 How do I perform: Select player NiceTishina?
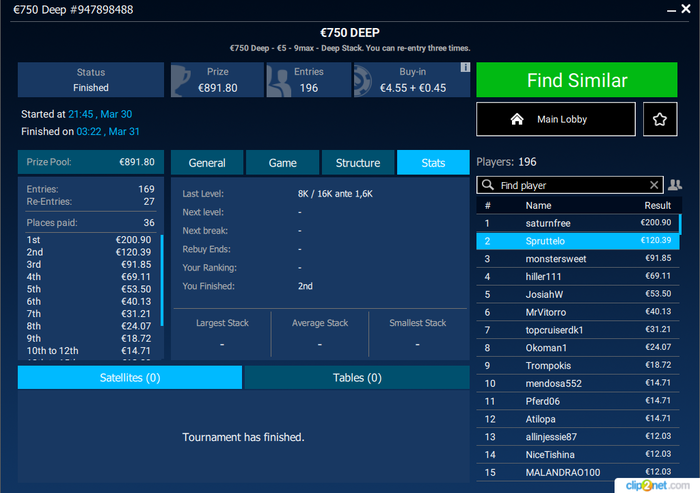[578, 455]
